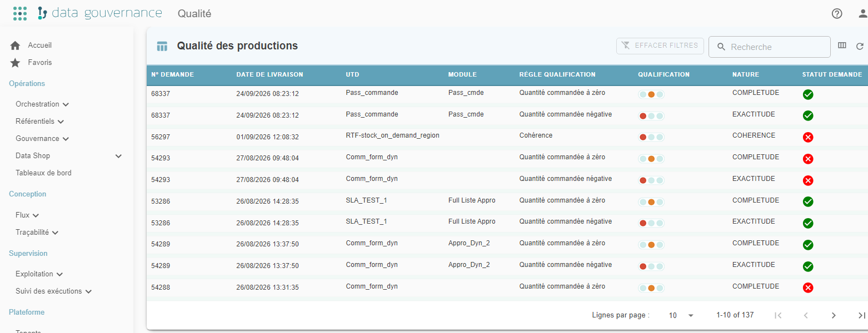The height and width of the screenshot is (333, 868).
Task: Click Appro_Dyn_2 in the 54289 négative row
Action: [469, 265]
